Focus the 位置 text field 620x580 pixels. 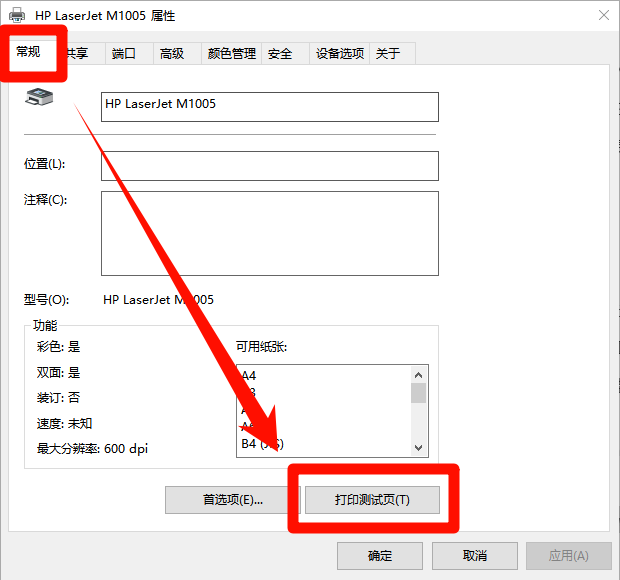pyautogui.click(x=270, y=166)
